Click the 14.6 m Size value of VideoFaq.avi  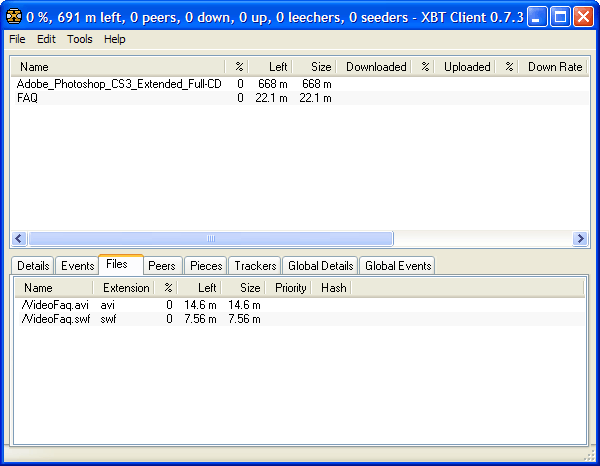[244, 305]
